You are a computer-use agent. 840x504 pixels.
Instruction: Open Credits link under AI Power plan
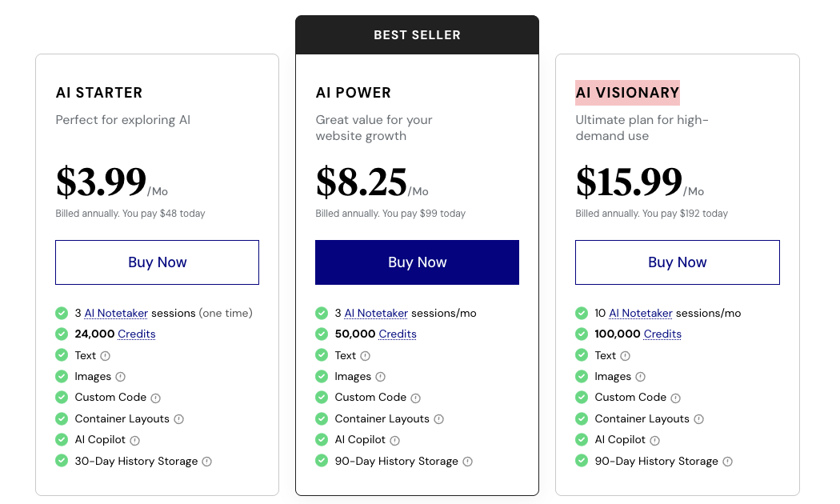(x=398, y=334)
